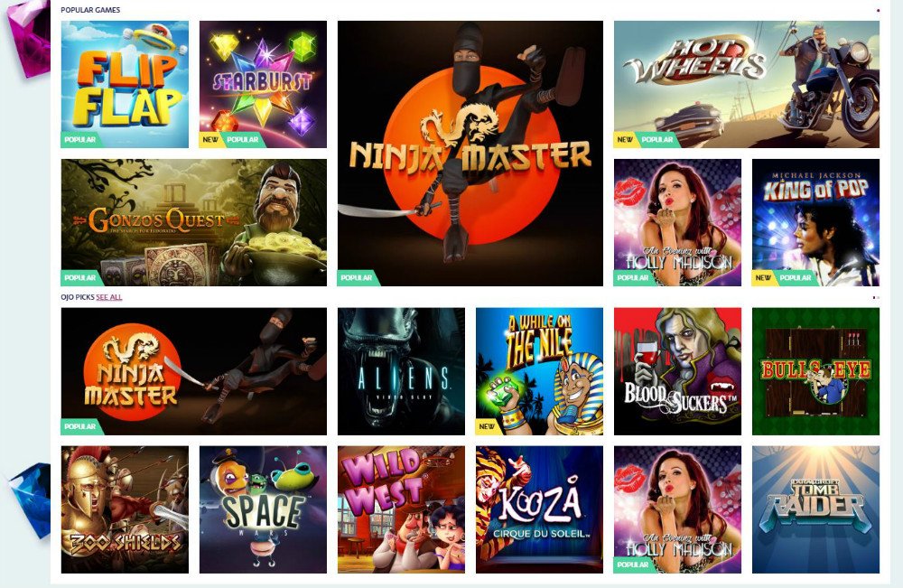Viewport: 903px width, 588px height.
Task: Open Ninja Master tile in OJO Picks
Action: point(193,371)
